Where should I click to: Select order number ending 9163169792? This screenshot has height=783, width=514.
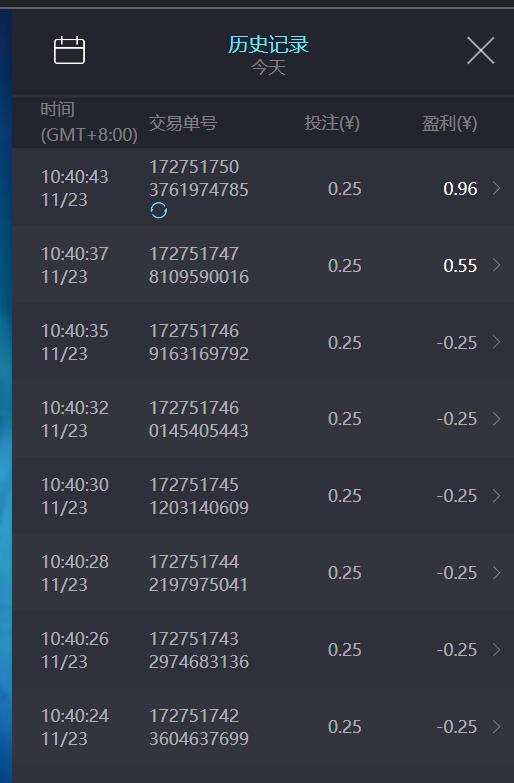pos(199,342)
